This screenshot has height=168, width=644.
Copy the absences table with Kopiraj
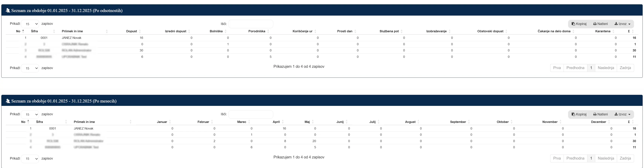(x=579, y=24)
